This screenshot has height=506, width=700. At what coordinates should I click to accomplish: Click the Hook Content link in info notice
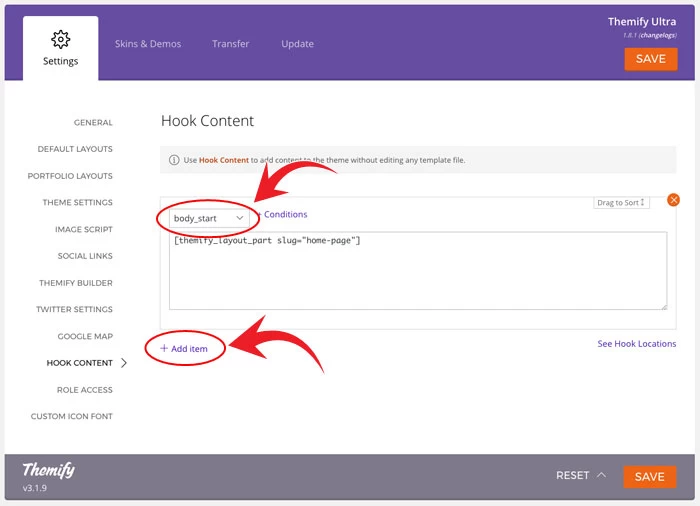click(x=224, y=160)
